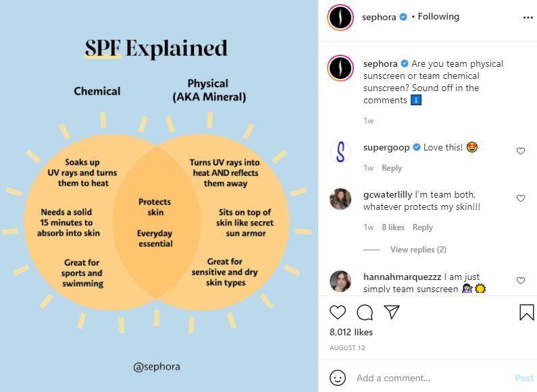The width and height of the screenshot is (537, 392).
Task: Like gcwaterlilly's comment with heart
Action: [521, 198]
